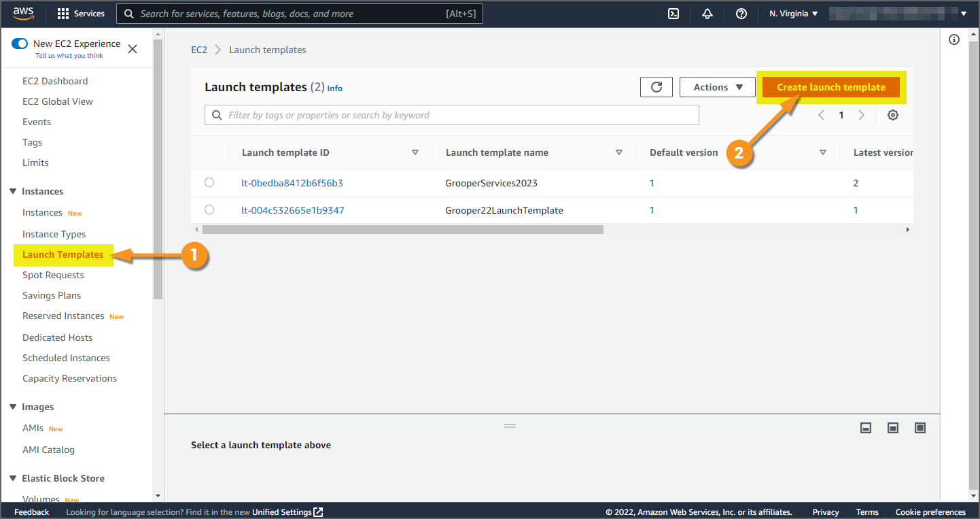Open the notifications bell
This screenshot has height=519, width=980.
pyautogui.click(x=707, y=14)
